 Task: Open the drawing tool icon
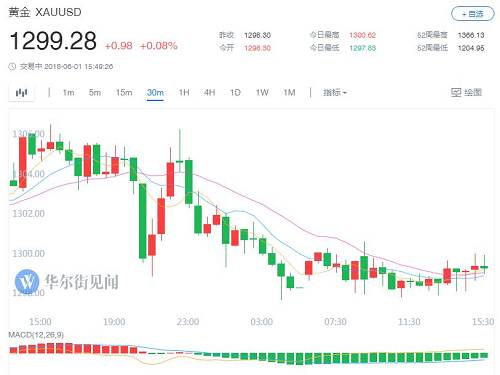coord(456,92)
